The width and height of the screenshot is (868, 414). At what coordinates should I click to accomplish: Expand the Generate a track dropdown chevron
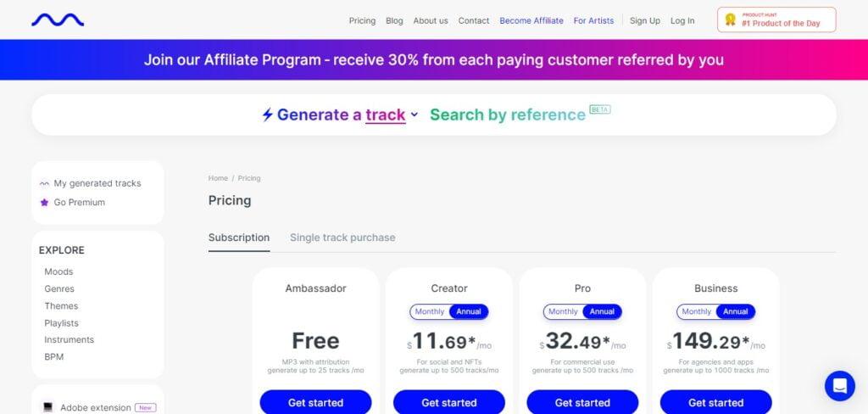(414, 115)
